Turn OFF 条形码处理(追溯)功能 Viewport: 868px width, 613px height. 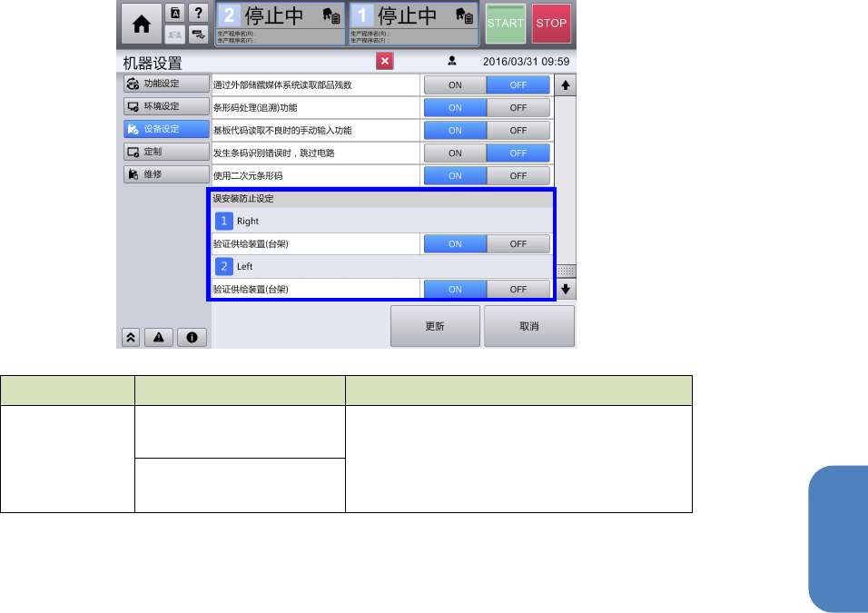pos(518,108)
